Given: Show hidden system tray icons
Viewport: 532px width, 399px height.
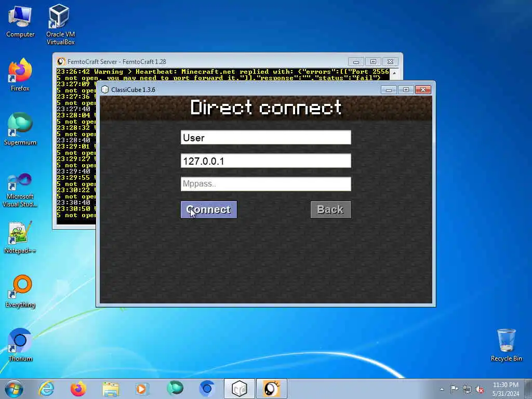Looking at the screenshot, I should [442, 389].
